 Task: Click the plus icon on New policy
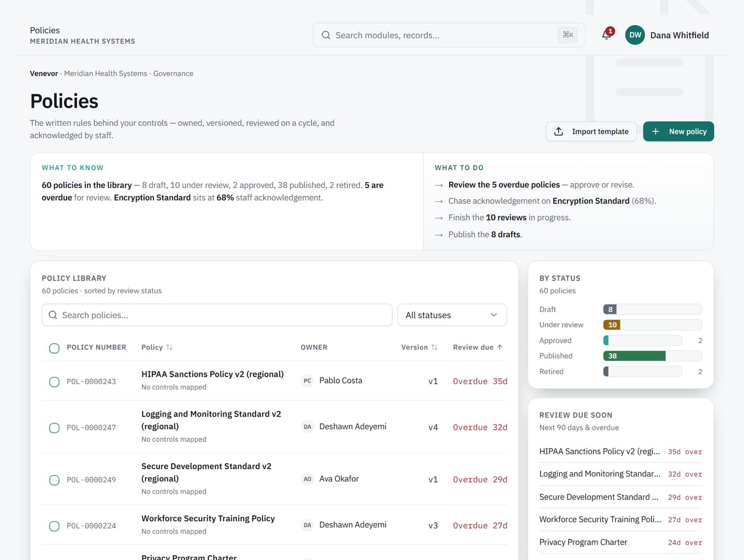coord(656,131)
